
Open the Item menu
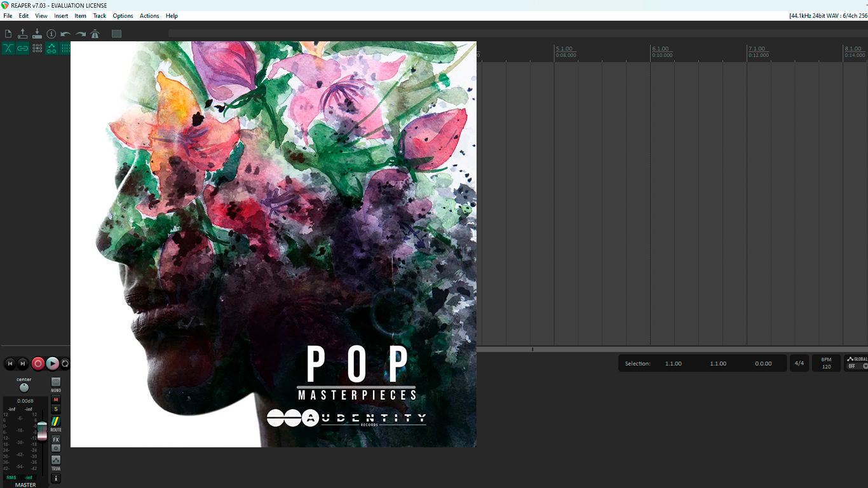[81, 16]
